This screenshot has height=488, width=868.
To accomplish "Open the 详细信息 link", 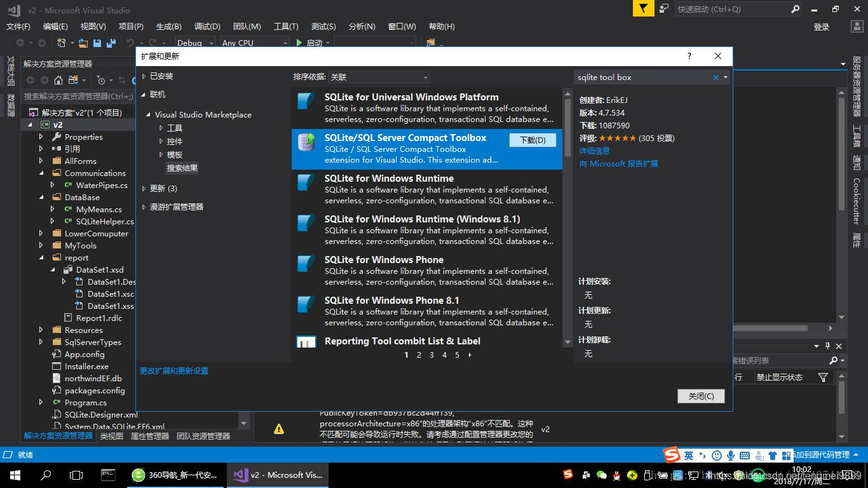I will pos(594,151).
